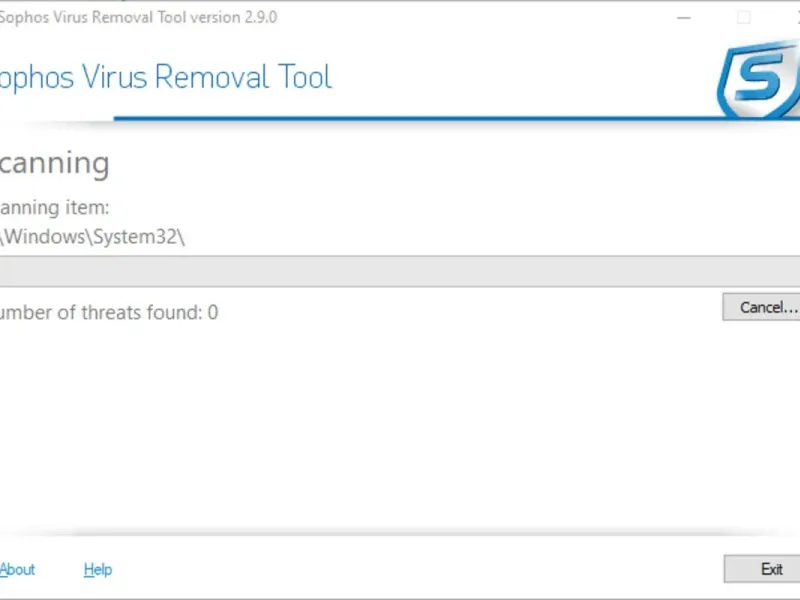Click the greyed-out maximize window button
Viewport: 800px width, 600px height.
(743, 17)
